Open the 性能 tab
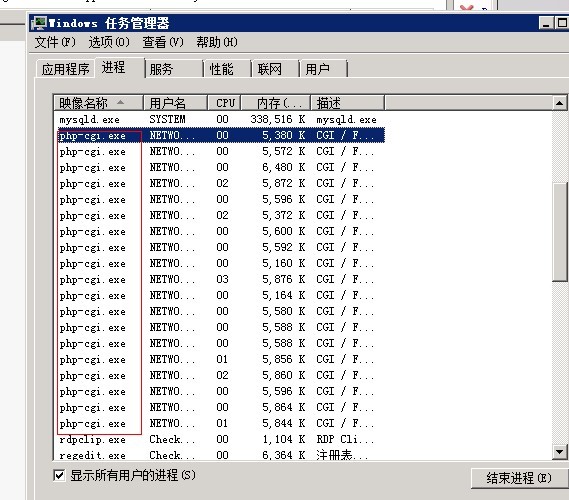The image size is (569, 500). (228, 69)
